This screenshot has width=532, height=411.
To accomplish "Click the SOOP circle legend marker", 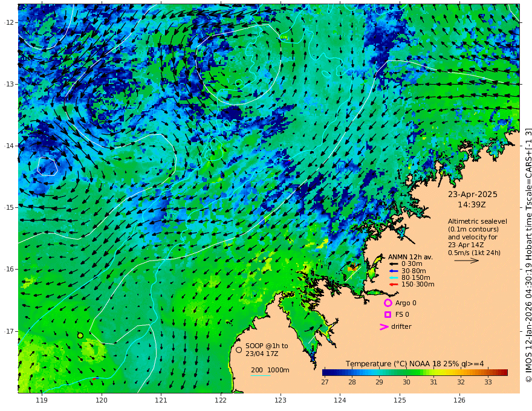I will tap(239, 349).
